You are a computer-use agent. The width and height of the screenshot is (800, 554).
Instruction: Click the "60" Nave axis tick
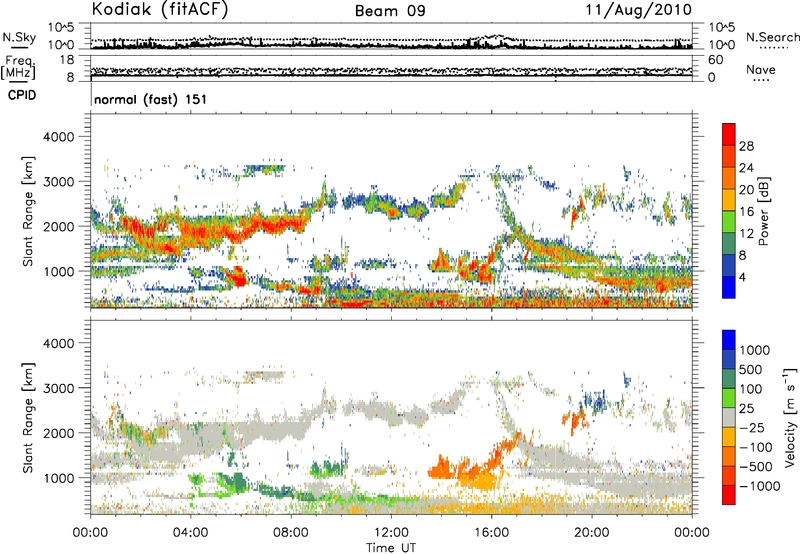(x=715, y=60)
